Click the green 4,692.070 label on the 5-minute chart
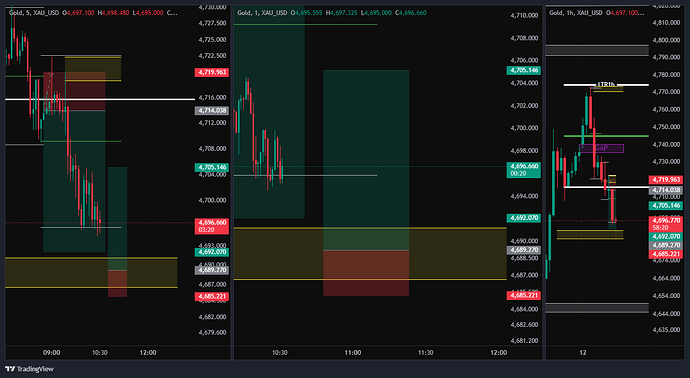690x378 pixels. click(x=212, y=252)
